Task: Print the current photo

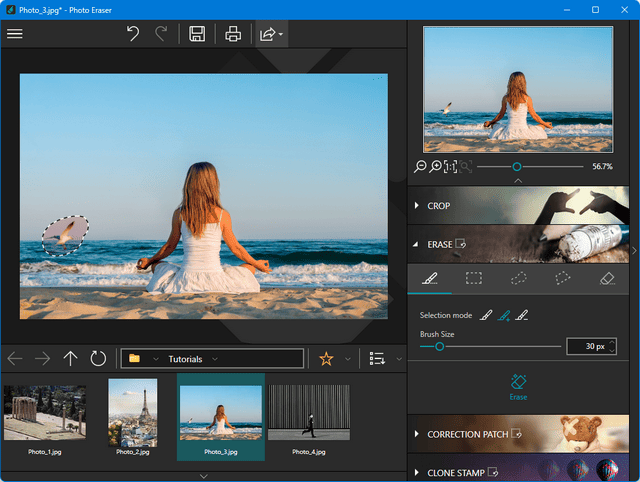Action: click(x=233, y=34)
